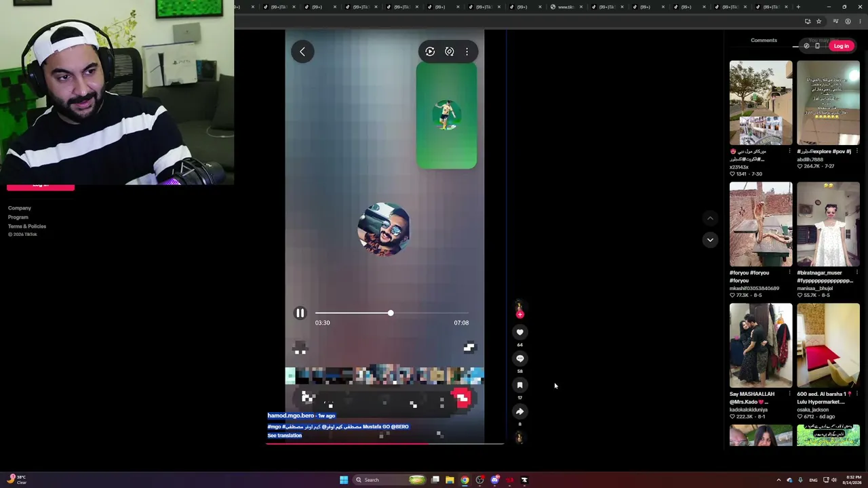Go back using the video's back arrow

[x=302, y=52]
